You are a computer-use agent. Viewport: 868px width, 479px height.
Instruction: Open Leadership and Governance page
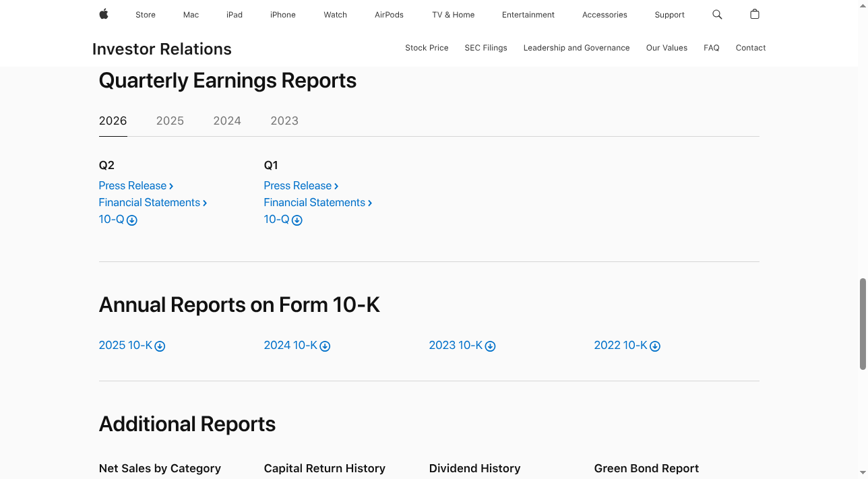pyautogui.click(x=576, y=48)
